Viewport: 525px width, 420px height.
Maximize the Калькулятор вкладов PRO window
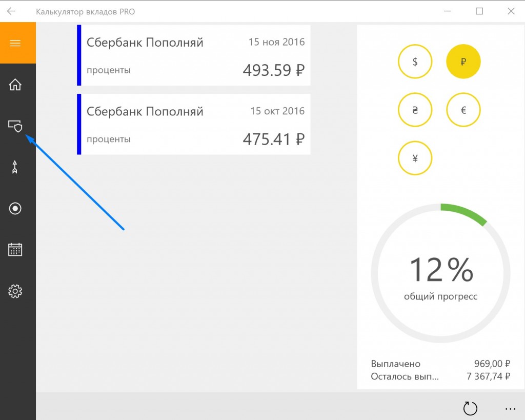479,11
